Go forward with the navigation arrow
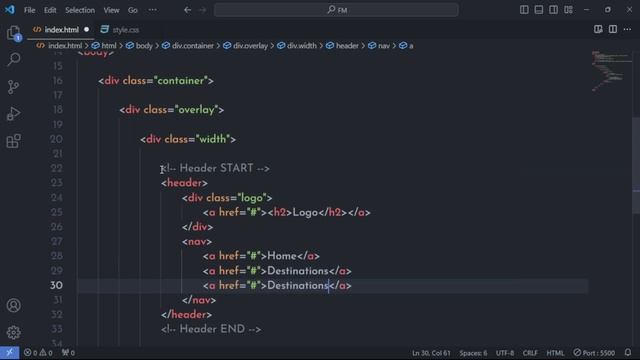Viewport: 640px width, 360px height. [203, 10]
